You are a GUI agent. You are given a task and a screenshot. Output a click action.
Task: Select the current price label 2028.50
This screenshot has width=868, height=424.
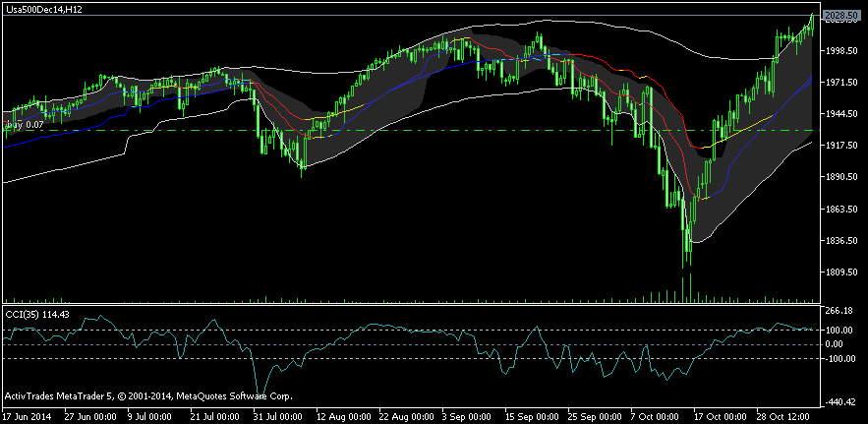click(x=841, y=15)
